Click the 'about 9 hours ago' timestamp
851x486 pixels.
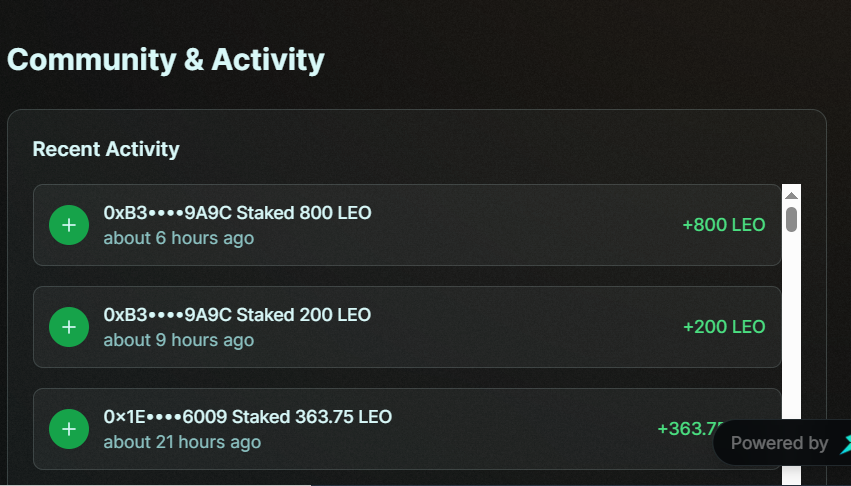click(x=179, y=340)
